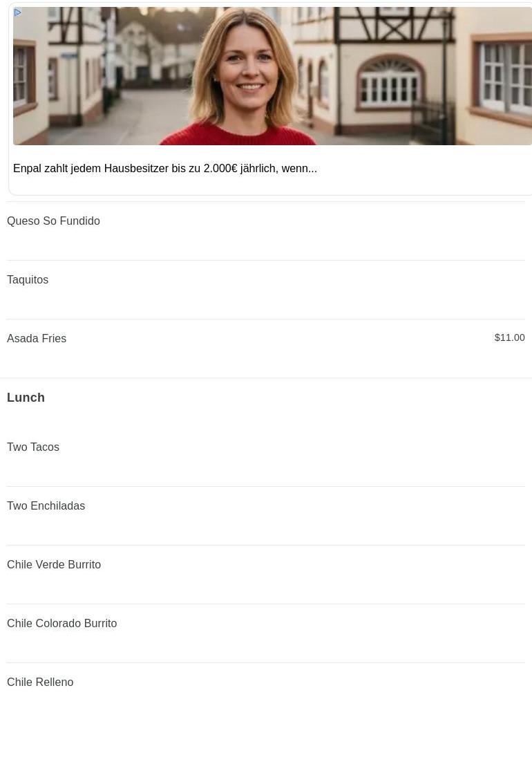Viewport: 532px width, 762px height.
Task: Open the Enpal Hausbesitzer ad headline
Action: click(x=165, y=169)
